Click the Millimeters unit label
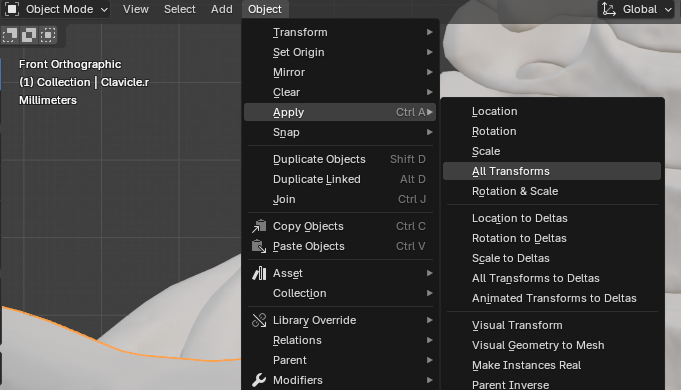Screen dimensions: 681x390 pyautogui.click(x=48, y=100)
